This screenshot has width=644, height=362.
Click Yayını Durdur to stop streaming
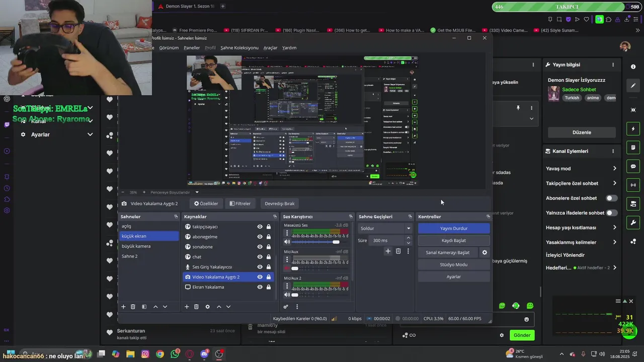pos(454,228)
